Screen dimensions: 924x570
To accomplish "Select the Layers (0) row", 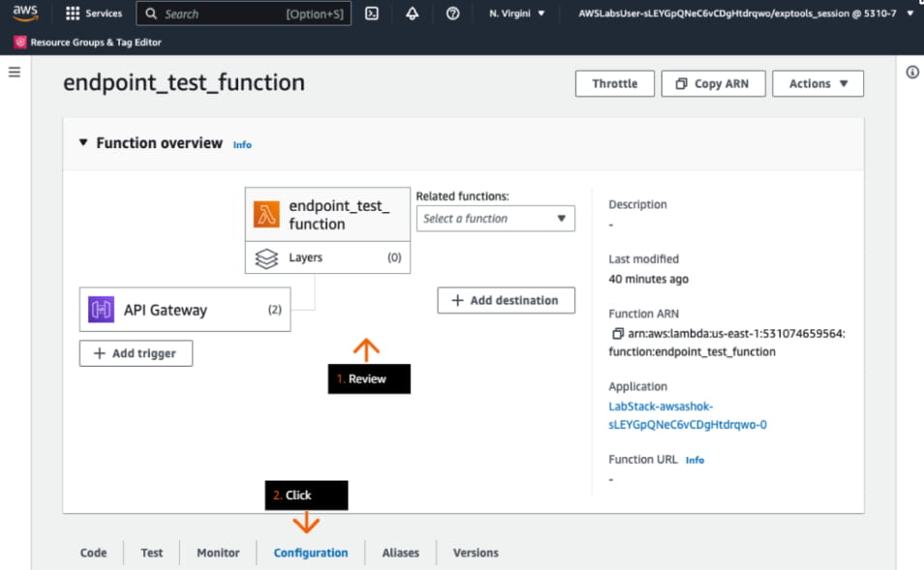I will pos(327,257).
